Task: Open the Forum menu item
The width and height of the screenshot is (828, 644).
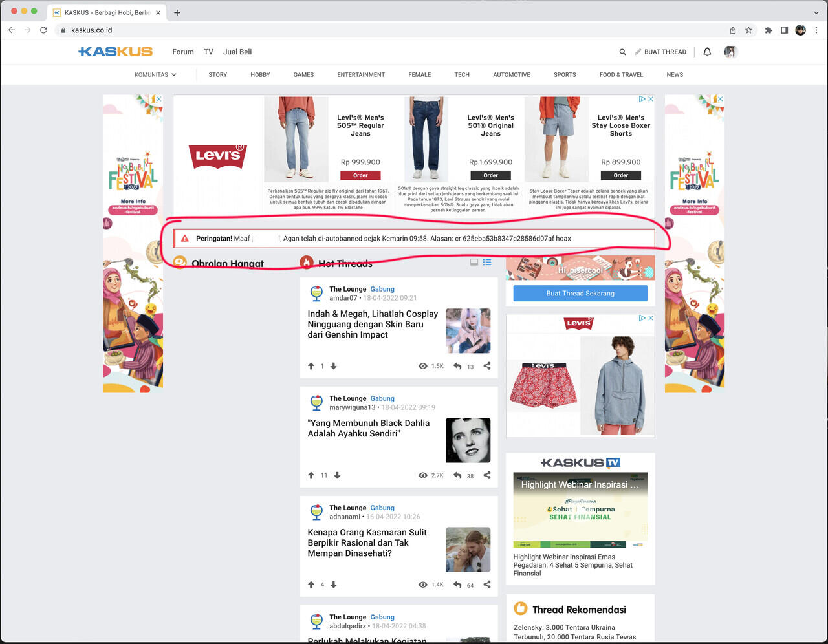Action: click(x=183, y=52)
